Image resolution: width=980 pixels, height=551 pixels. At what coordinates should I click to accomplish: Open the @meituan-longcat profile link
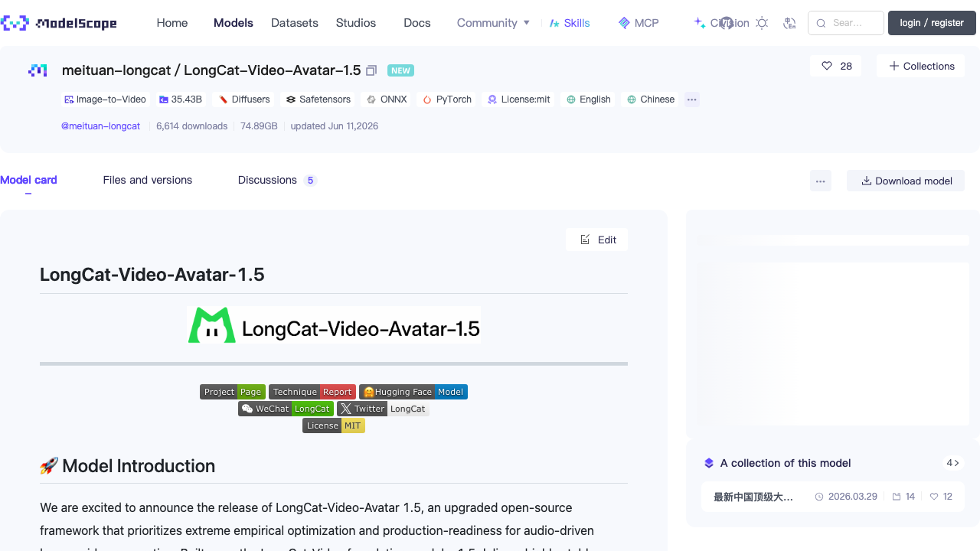coord(101,126)
